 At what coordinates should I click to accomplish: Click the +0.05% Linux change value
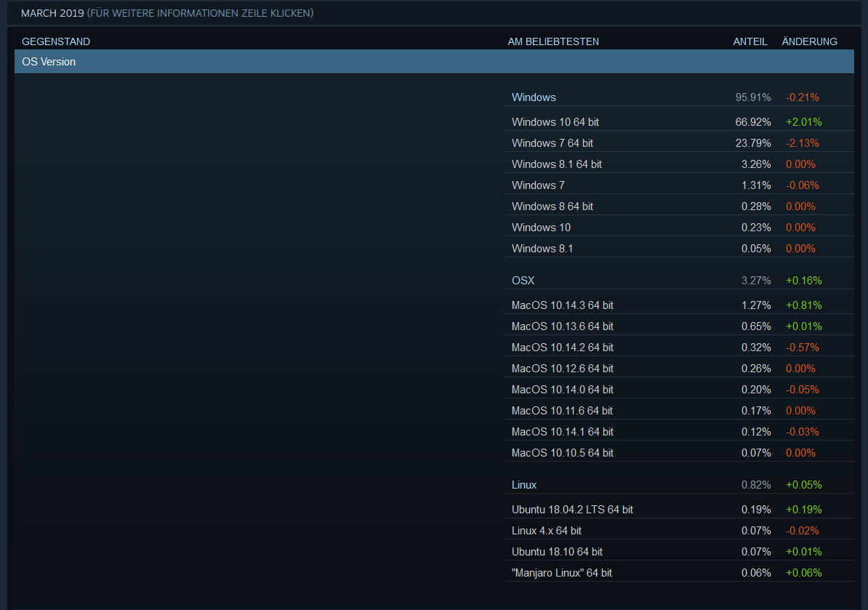point(804,485)
